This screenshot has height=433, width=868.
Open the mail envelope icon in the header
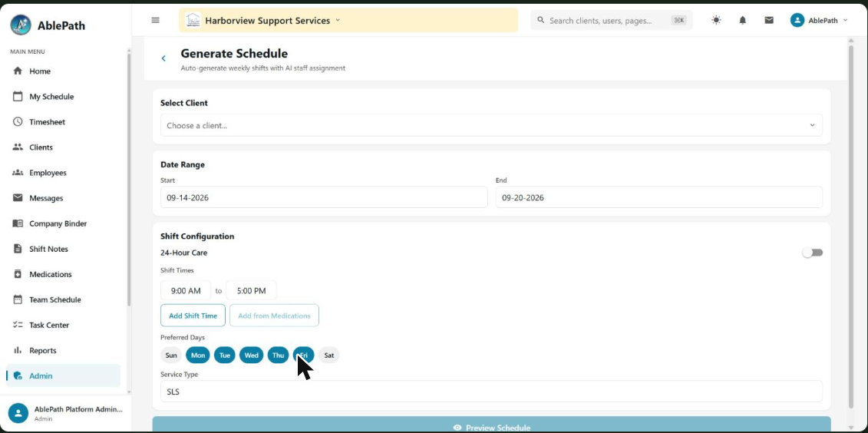(x=769, y=20)
